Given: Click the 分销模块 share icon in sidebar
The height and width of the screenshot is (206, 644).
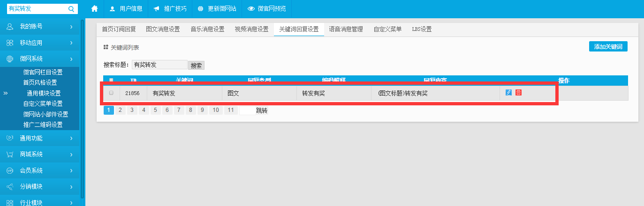Looking at the screenshot, I should coord(10,186).
